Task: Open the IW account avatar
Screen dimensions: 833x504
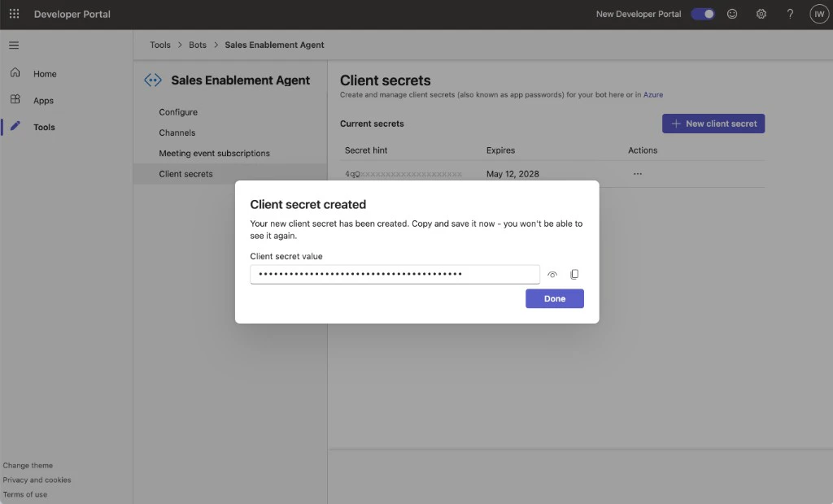Action: 819,14
